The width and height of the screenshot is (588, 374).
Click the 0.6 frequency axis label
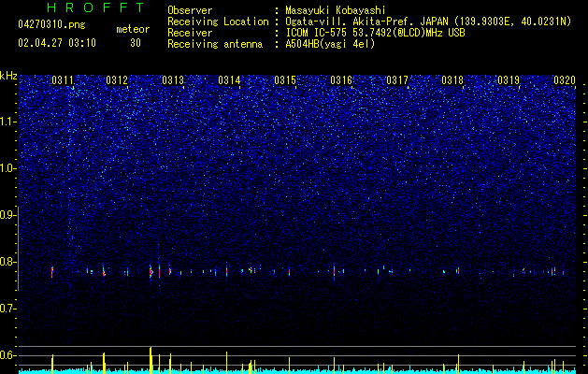pyautogui.click(x=8, y=355)
